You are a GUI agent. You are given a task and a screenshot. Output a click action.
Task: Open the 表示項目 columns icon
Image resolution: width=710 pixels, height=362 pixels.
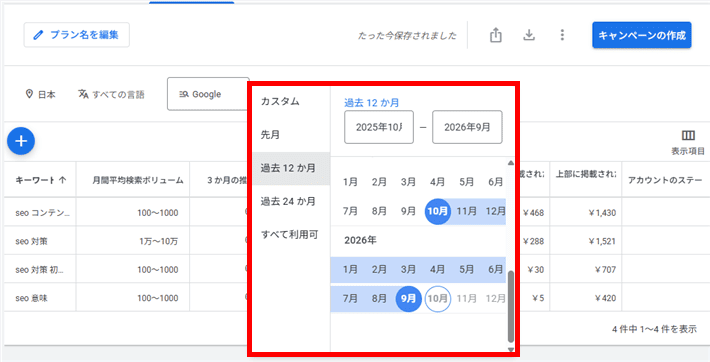688,136
